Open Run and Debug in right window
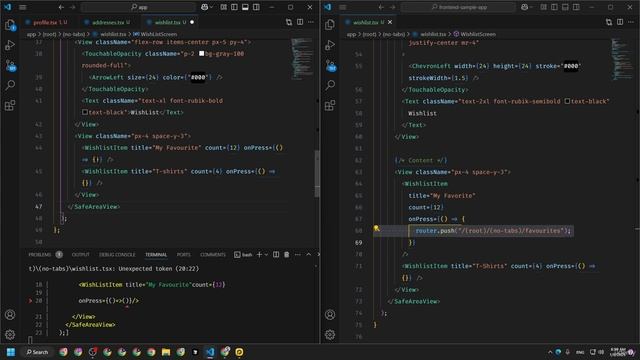The height and width of the screenshot is (360, 640). (330, 45)
